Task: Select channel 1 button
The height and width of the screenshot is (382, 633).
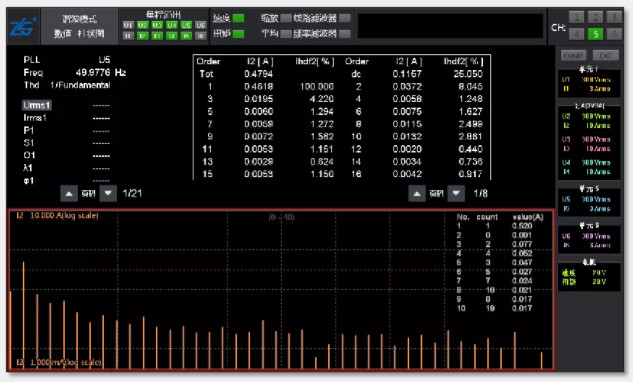Action: coord(576,17)
